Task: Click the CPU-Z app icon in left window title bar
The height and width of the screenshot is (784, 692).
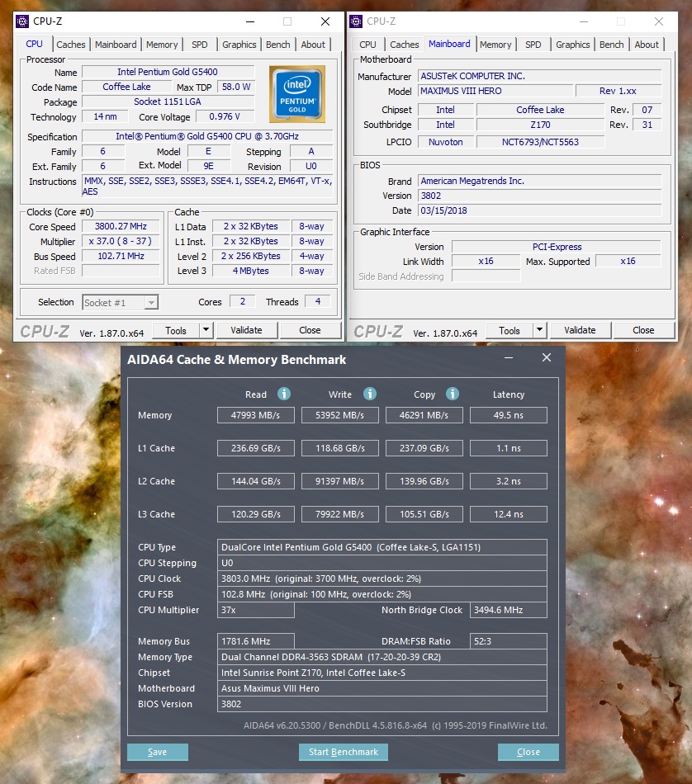Action: (x=22, y=21)
